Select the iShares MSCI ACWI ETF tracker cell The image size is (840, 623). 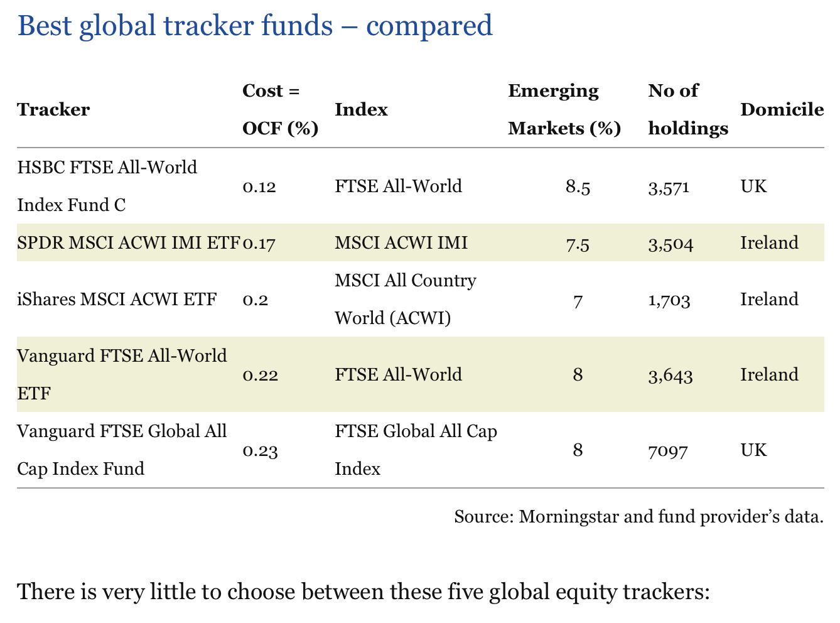pyautogui.click(x=117, y=300)
